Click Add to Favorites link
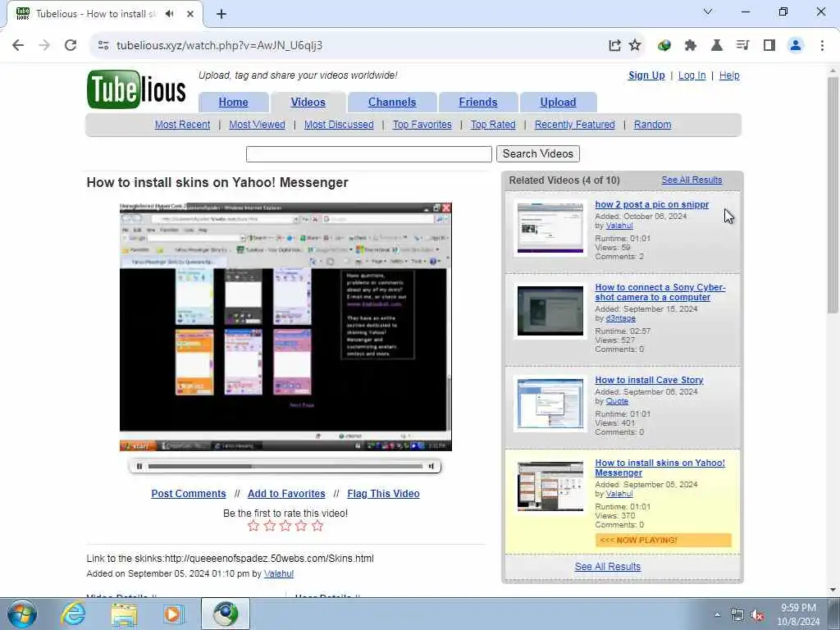The width and height of the screenshot is (840, 630). pyautogui.click(x=286, y=494)
